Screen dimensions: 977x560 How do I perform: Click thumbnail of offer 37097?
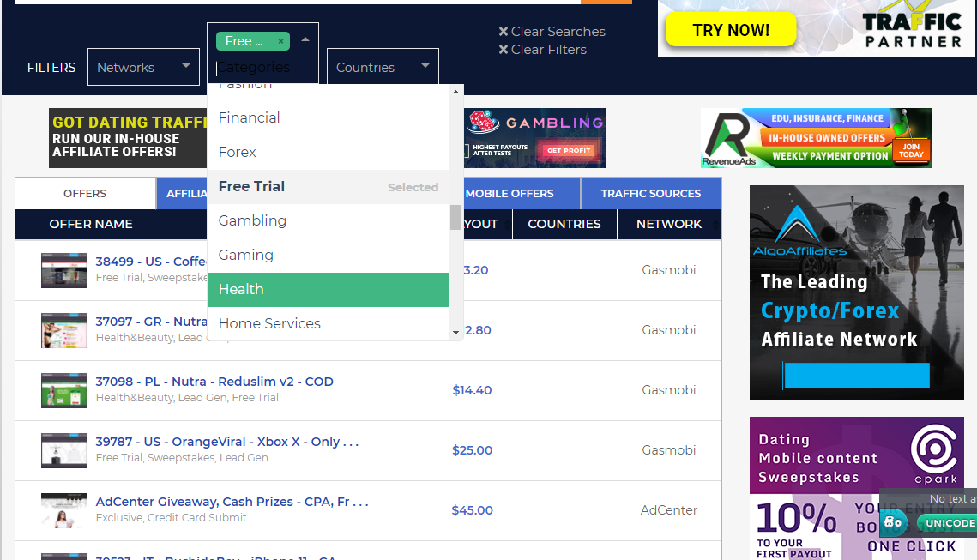pyautogui.click(x=64, y=330)
